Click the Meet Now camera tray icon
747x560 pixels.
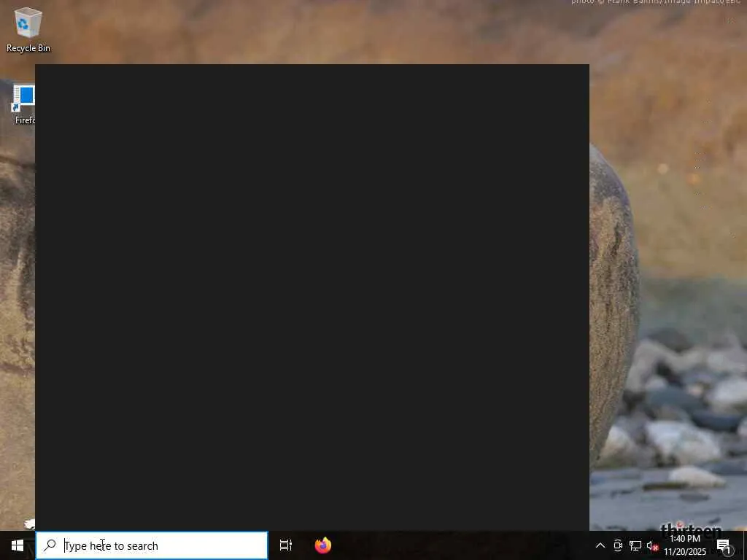click(617, 545)
